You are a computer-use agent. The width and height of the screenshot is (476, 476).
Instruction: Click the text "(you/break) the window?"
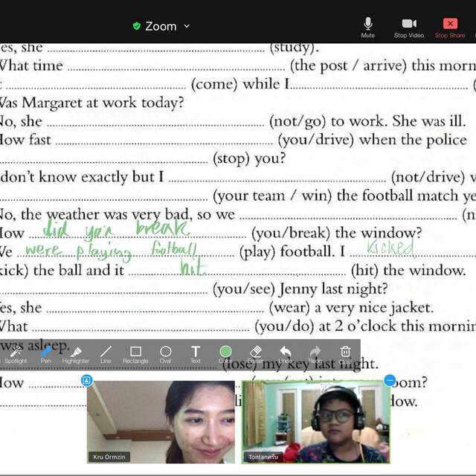click(x=336, y=233)
